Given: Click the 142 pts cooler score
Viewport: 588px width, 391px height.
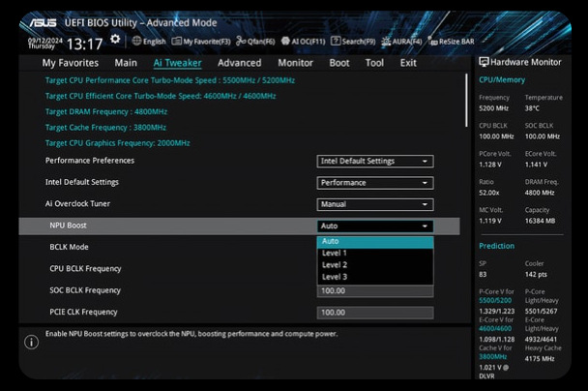Looking at the screenshot, I should coord(536,274).
